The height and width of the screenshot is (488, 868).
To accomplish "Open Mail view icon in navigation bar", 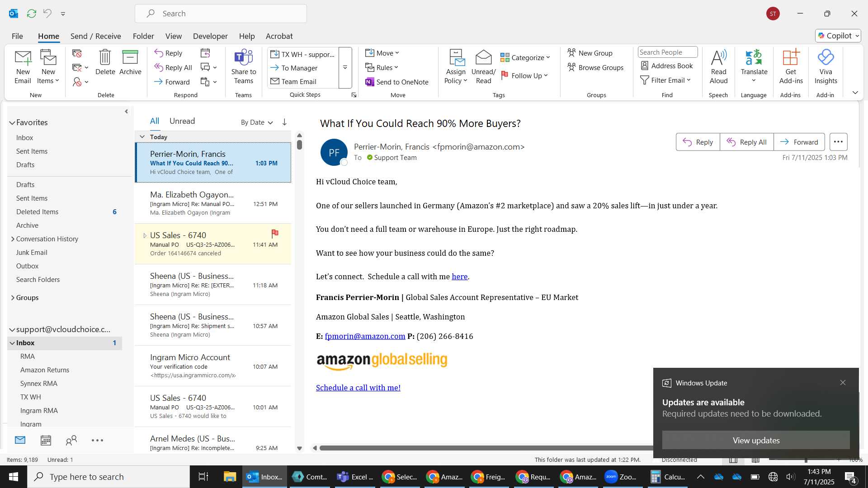I will click(20, 440).
